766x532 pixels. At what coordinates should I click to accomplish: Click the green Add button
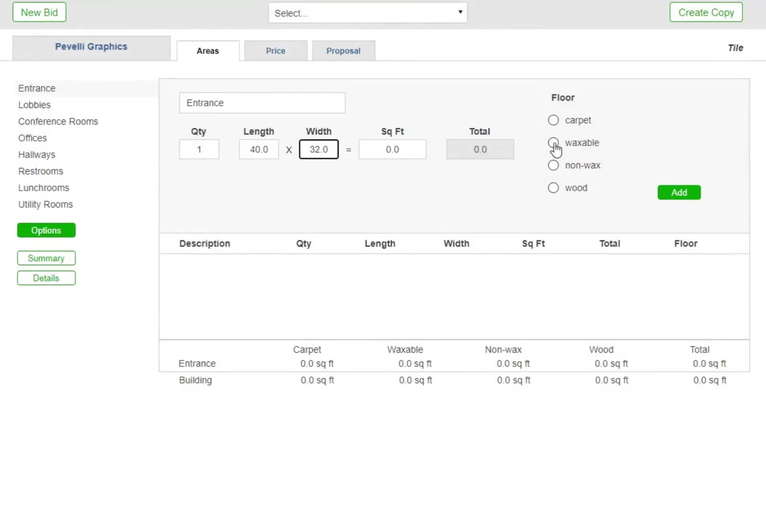[679, 192]
